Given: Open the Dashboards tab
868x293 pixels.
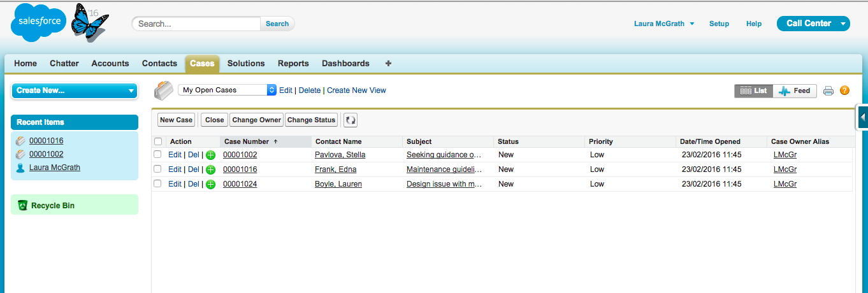Looking at the screenshot, I should tap(345, 64).
